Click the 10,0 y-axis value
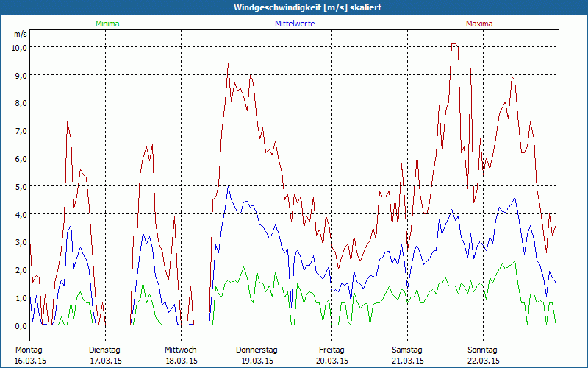This screenshot has height=368, width=588. (19, 47)
